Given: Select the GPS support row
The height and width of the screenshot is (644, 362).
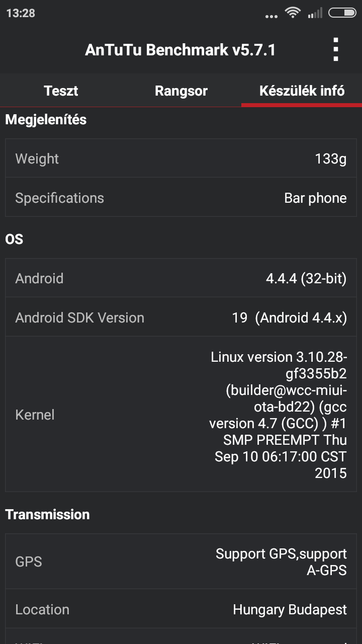Looking at the screenshot, I should [181, 561].
